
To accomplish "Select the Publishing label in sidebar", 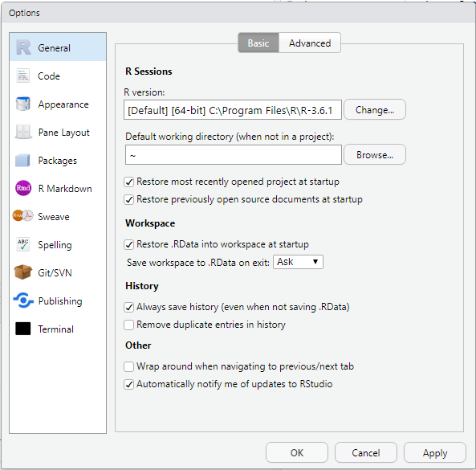I will [60, 301].
